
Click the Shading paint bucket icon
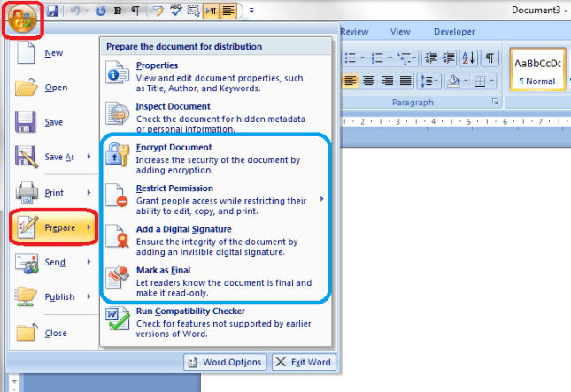click(454, 81)
